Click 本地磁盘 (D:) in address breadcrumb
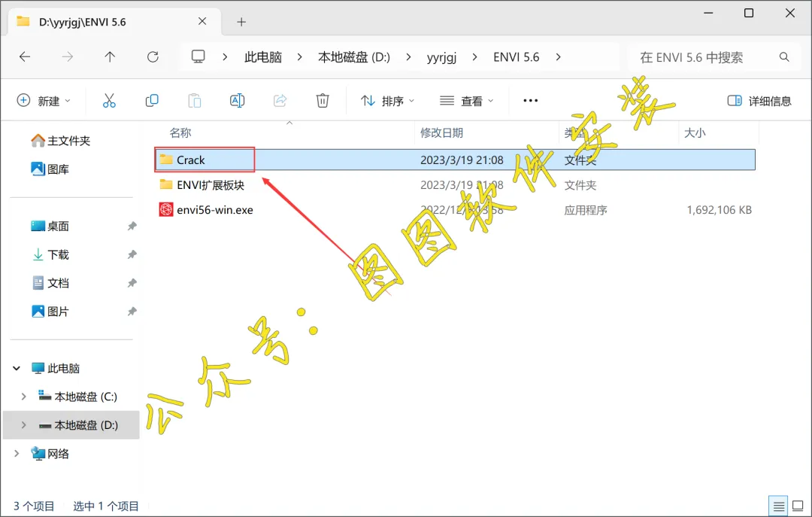 (x=354, y=57)
